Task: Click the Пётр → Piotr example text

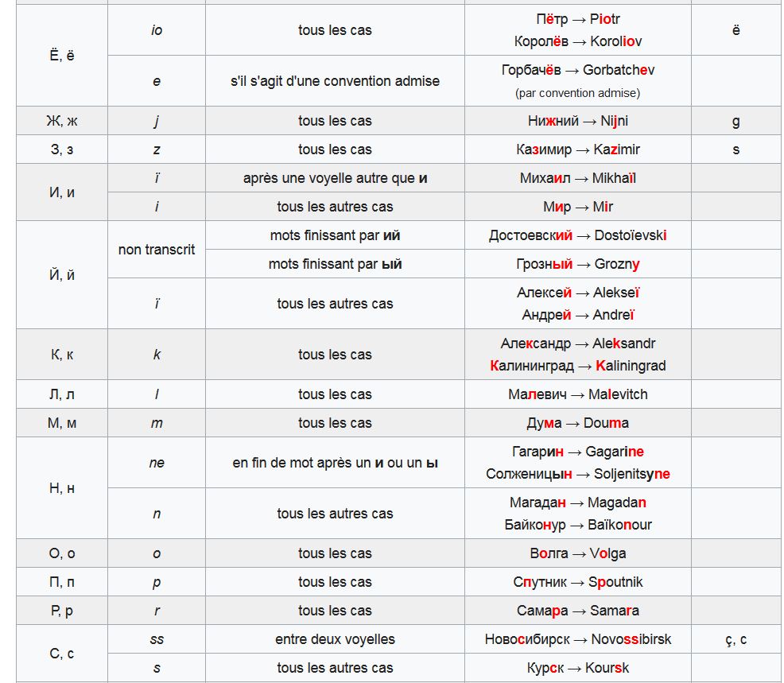Action: [x=577, y=19]
